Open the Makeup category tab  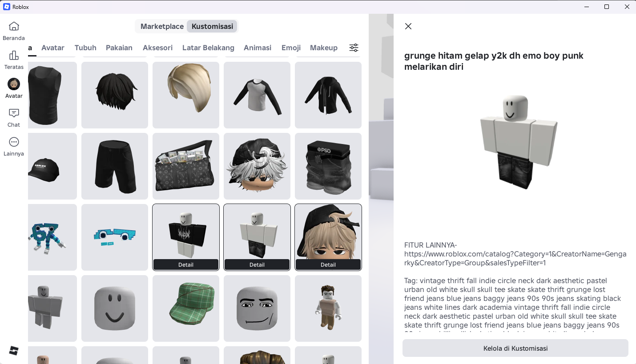pyautogui.click(x=324, y=48)
